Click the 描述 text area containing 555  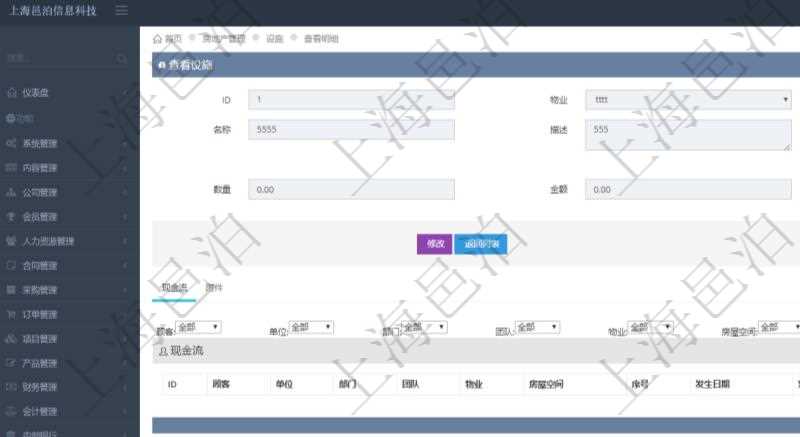688,135
